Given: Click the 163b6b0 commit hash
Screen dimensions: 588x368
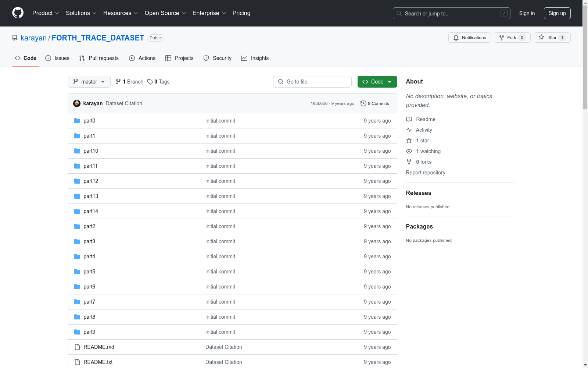Looking at the screenshot, I should coord(319,103).
